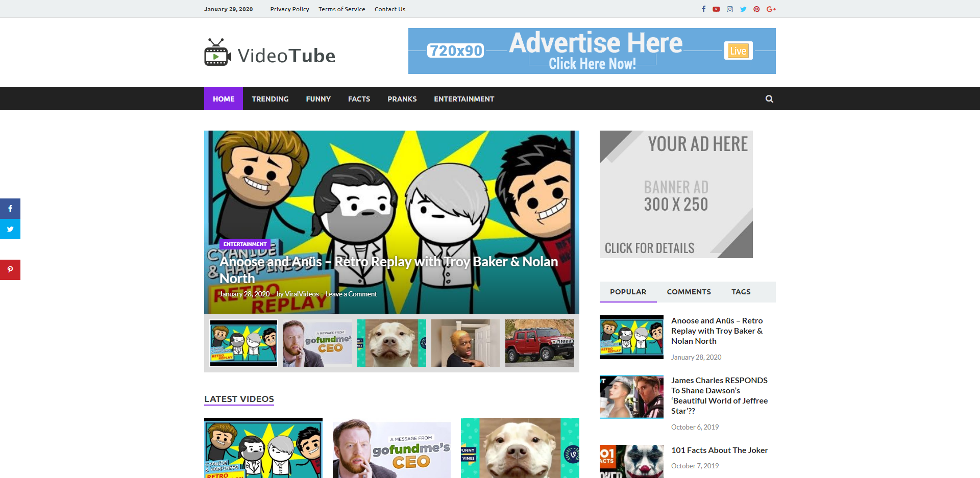Click the Contact Us link

tap(389, 9)
